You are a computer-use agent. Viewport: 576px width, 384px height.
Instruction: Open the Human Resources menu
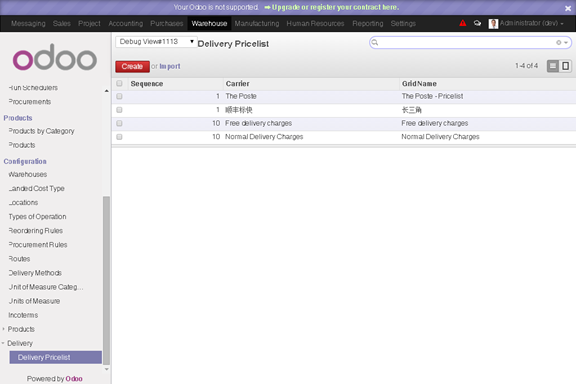coord(316,24)
